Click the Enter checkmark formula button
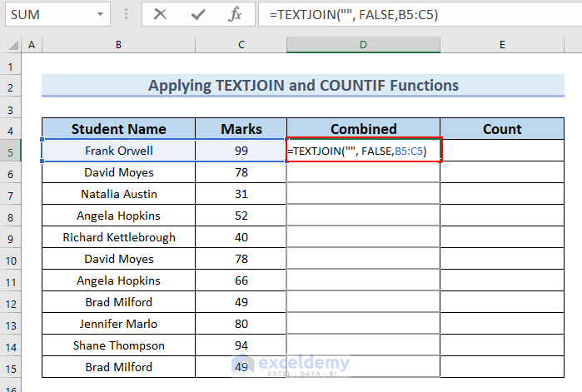Screen dimensions: 582x392 point(198,14)
